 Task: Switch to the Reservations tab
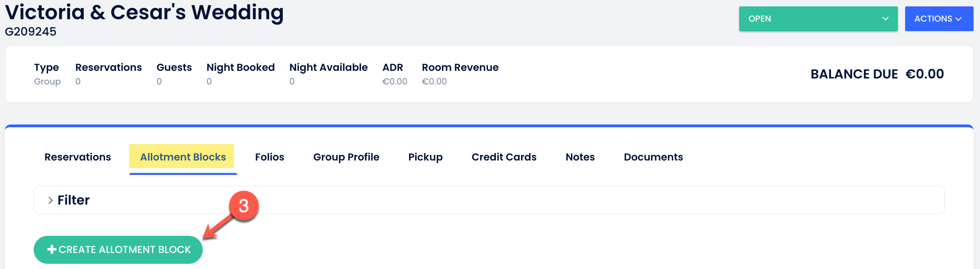coord(78,157)
